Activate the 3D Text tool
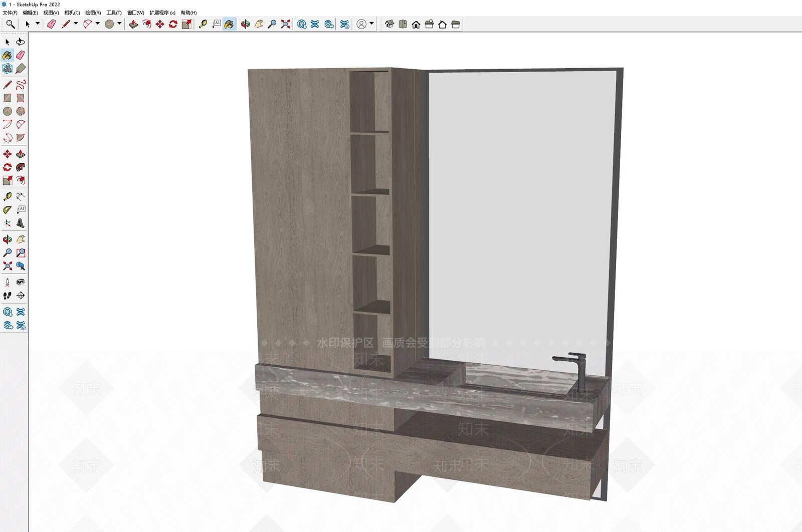This screenshot has width=802, height=532. 21,223
